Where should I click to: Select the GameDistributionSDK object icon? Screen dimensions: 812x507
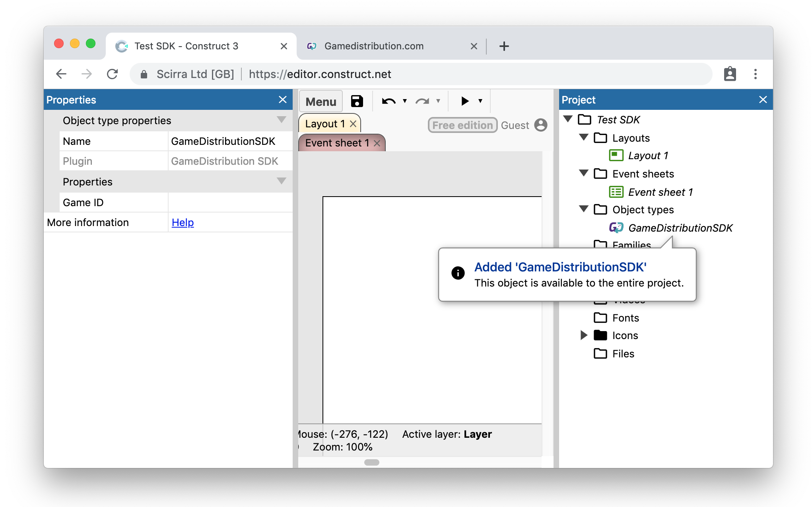tap(616, 228)
